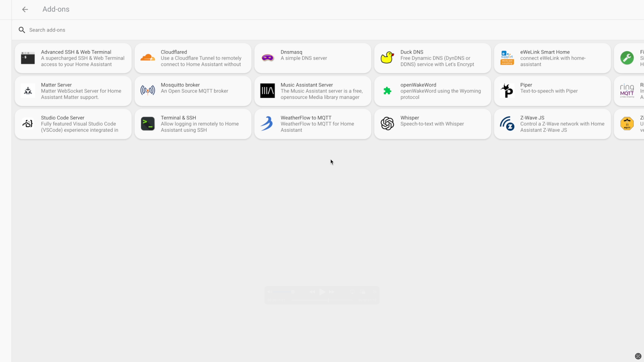Click 'connect eWeLink with home-assistant' description
The image size is (644, 362).
pyautogui.click(x=553, y=61)
